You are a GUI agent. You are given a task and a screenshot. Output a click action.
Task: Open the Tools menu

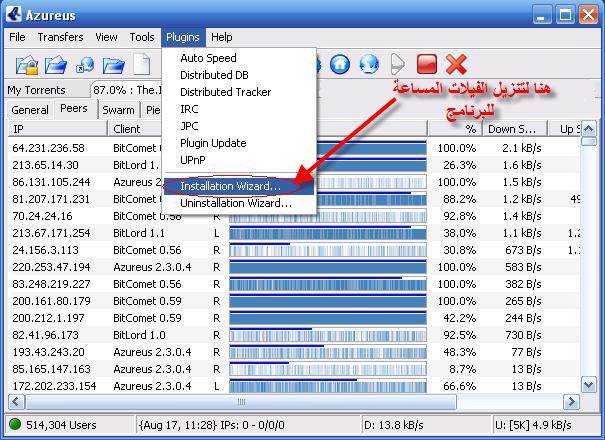(x=142, y=37)
